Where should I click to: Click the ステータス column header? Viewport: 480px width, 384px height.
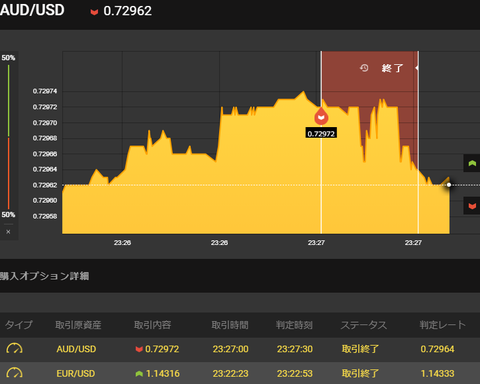364,325
